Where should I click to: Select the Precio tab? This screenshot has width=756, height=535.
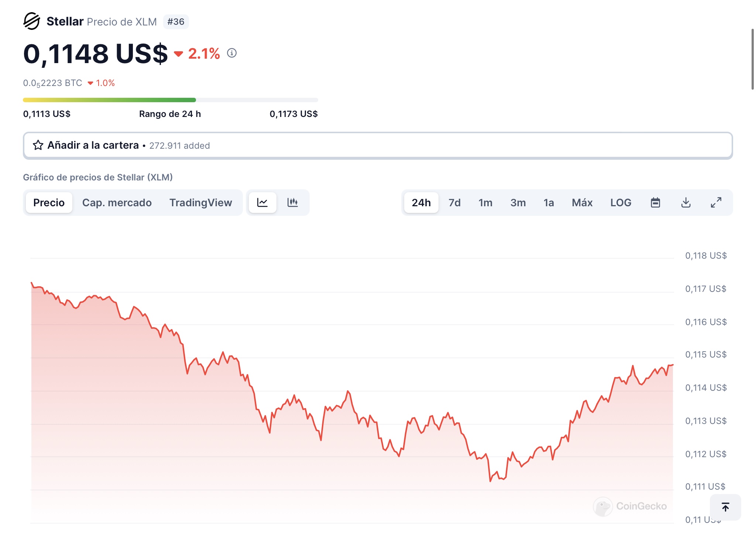[49, 203]
